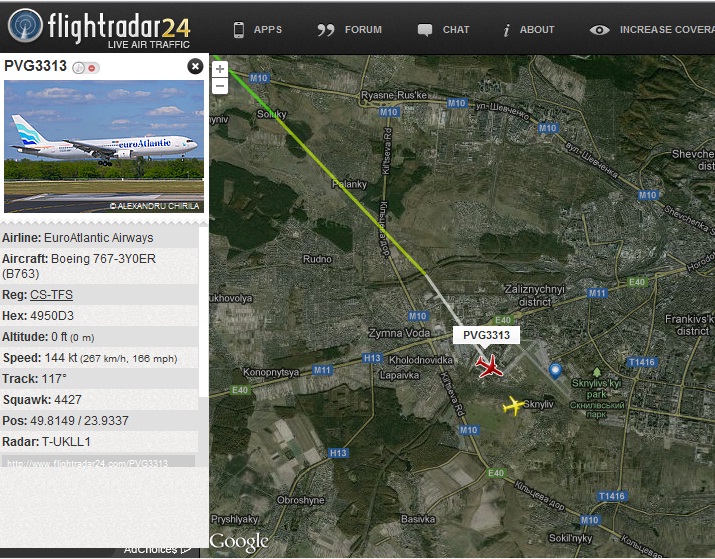Click the EuroAtlantic aircraft photo thumbnail
Viewport: 715px width, 559px height.
click(104, 146)
